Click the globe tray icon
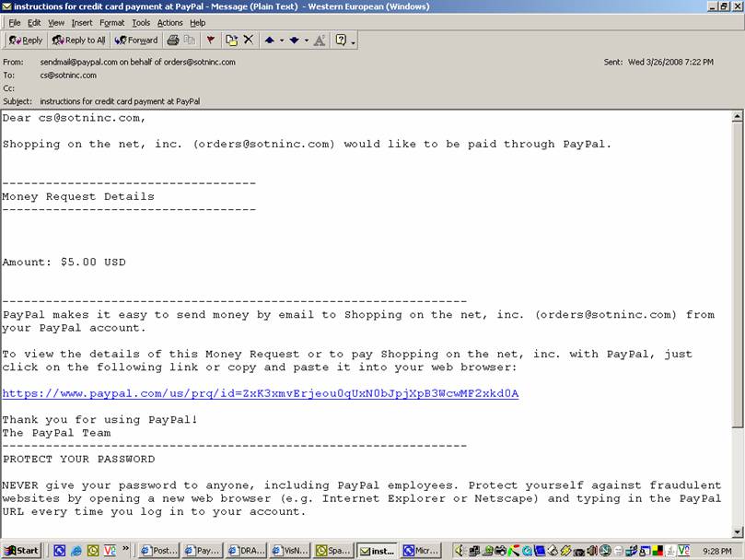This screenshot has width=745, height=560. [x=605, y=551]
